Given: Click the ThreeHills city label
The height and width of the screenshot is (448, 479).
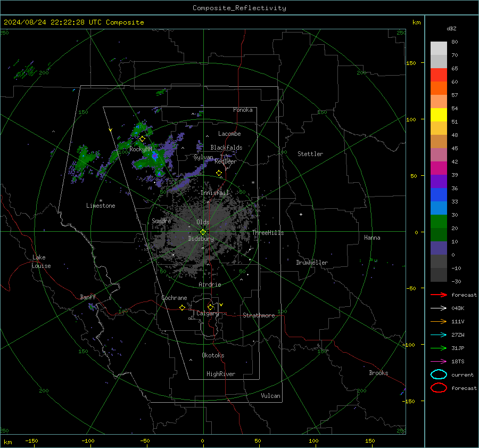Looking at the screenshot, I should pyautogui.click(x=268, y=233).
